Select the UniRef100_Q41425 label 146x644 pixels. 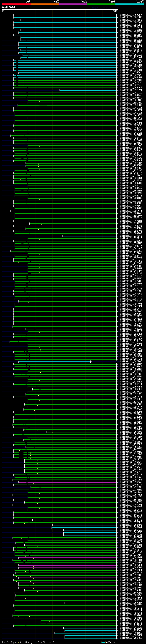tap(131, 93)
